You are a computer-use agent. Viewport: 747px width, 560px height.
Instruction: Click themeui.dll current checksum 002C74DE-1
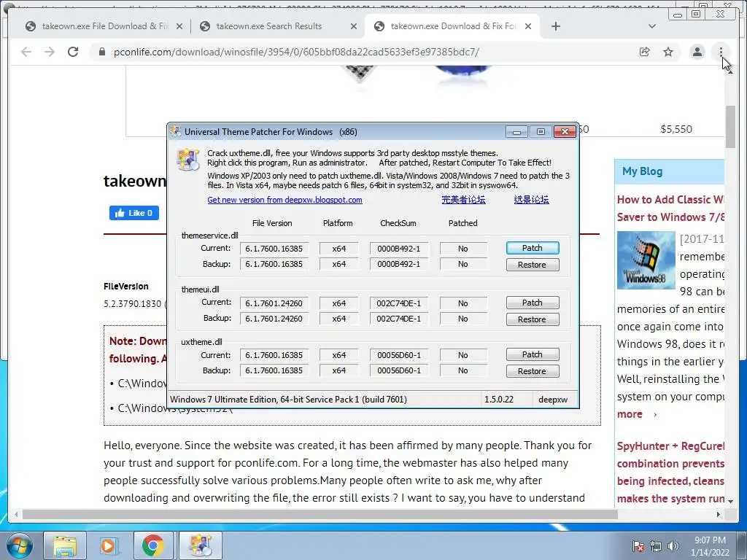coord(398,303)
